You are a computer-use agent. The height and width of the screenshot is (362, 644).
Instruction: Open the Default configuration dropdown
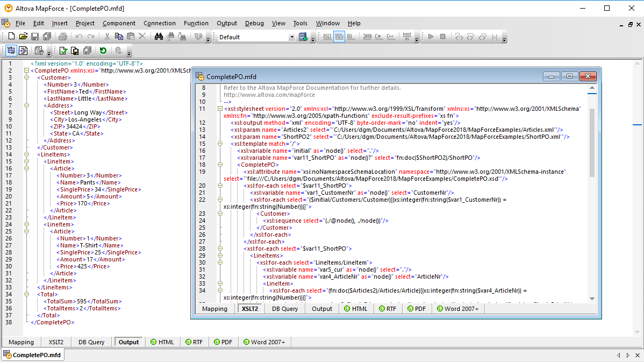291,37
